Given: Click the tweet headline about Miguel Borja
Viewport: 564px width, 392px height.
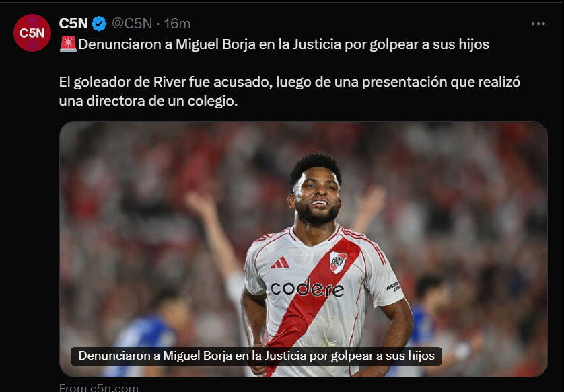Looking at the screenshot, I should [x=275, y=44].
